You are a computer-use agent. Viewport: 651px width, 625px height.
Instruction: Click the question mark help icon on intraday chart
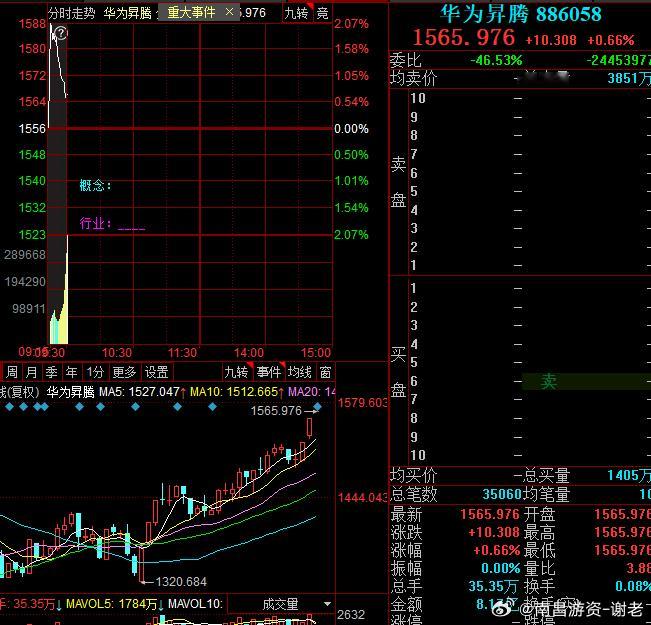(61, 33)
